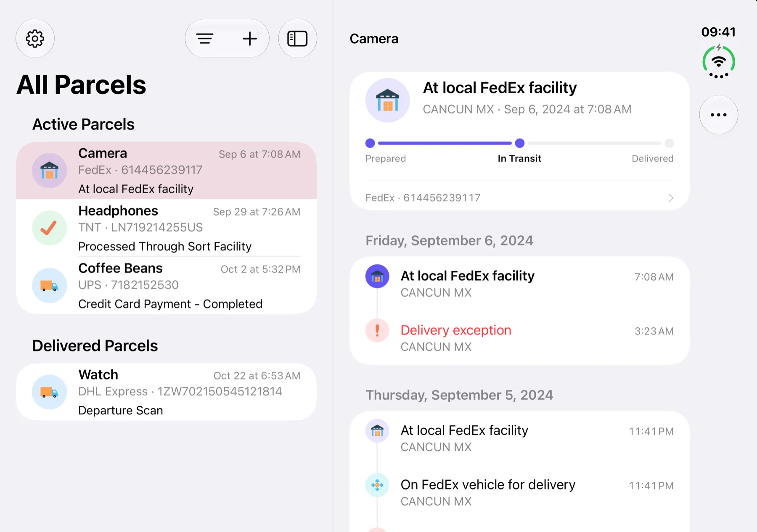Click the 'UPS · 7182152530' tracking text
Image resolution: width=757 pixels, height=532 pixels.
pyautogui.click(x=128, y=285)
